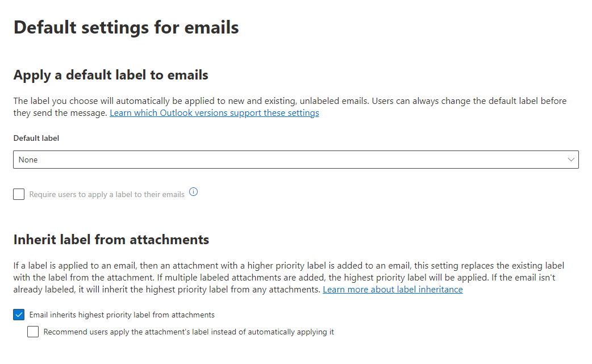Click the Inherit label from attachments heading
The height and width of the screenshot is (364, 592).
coord(111,240)
